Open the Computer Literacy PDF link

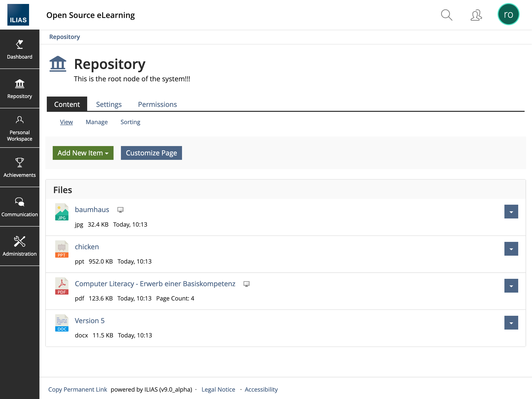[155, 284]
